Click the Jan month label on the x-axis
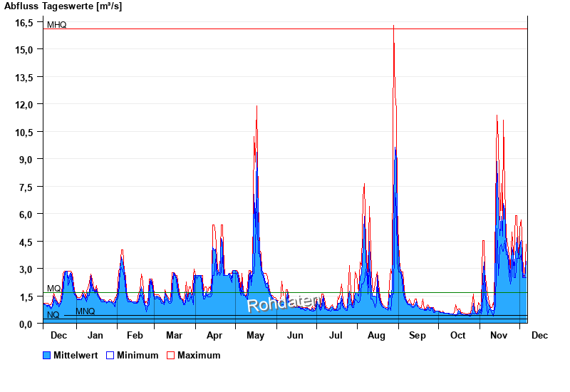Image resolution: width=570 pixels, height=392 pixels. tap(95, 335)
